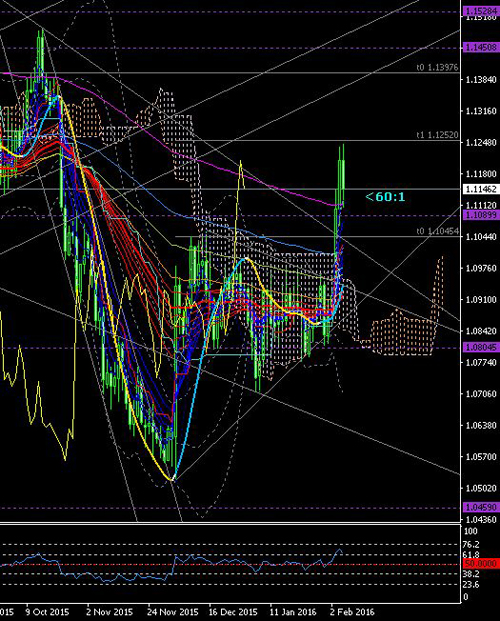Click the '2 Feb 2016' date label
Screen dimensions: 500x621
coord(352,612)
